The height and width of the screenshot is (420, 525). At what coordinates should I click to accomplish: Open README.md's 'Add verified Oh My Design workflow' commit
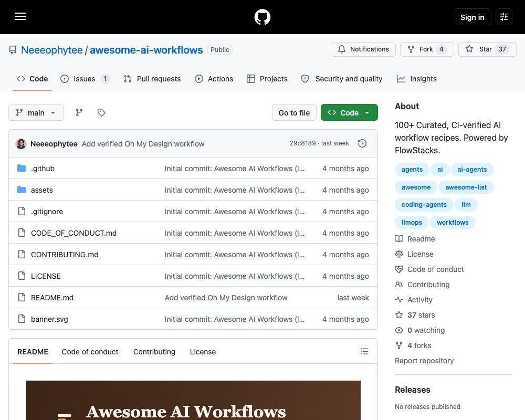pyautogui.click(x=226, y=298)
